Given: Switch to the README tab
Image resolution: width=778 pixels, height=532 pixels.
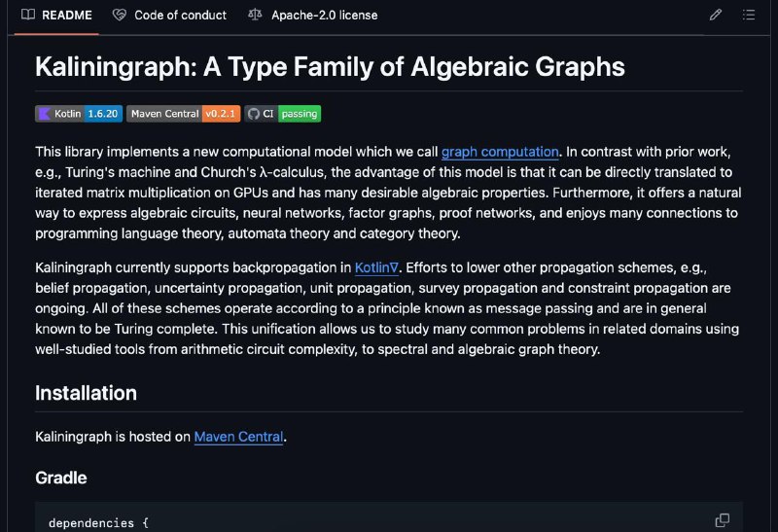Looking at the screenshot, I should coord(56,16).
